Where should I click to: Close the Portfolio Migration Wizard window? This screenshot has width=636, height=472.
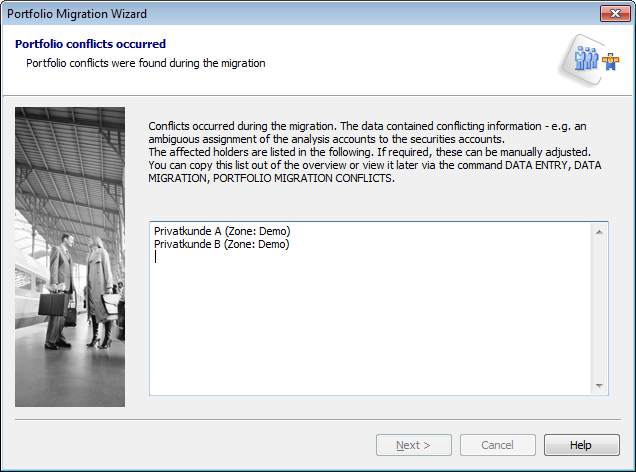613,14
